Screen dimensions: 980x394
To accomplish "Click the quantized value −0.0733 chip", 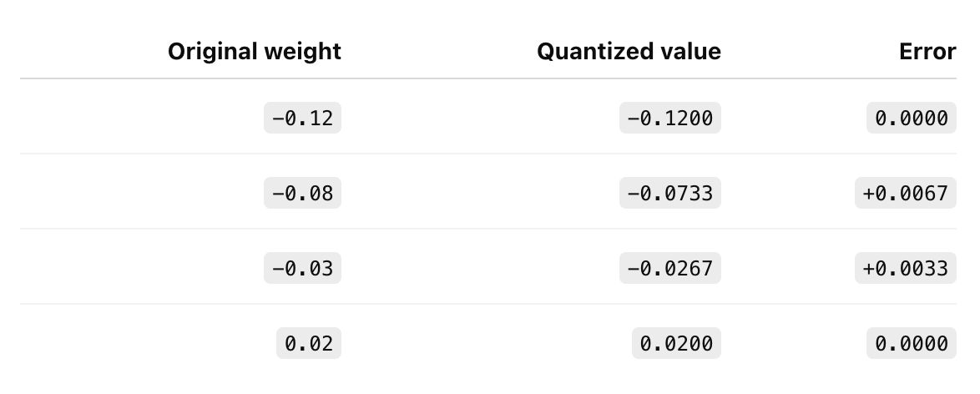I will [x=670, y=193].
